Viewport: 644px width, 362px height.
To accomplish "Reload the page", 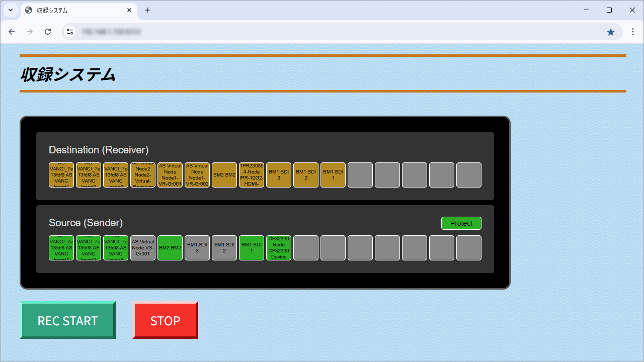I will coord(48,32).
